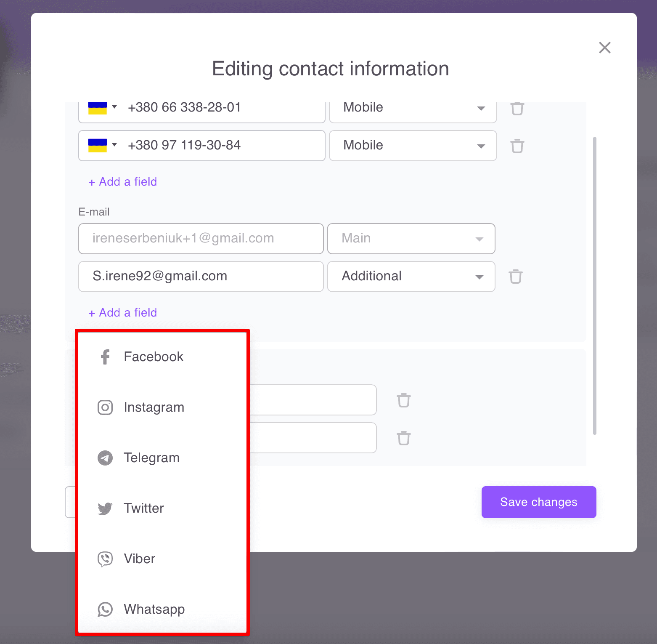Click the Telegram paper plane icon
Viewport: 657px width, 644px height.
tap(105, 458)
